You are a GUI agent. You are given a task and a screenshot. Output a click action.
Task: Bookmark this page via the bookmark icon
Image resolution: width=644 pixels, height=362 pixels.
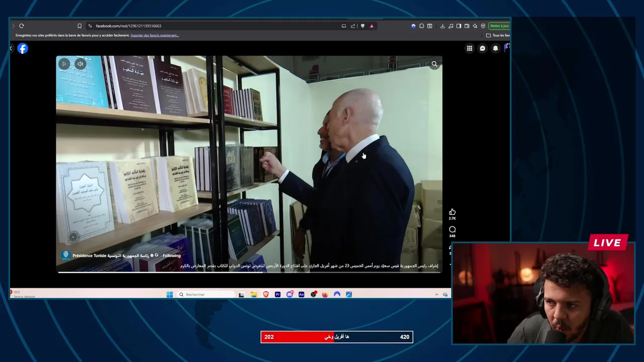pyautogui.click(x=79, y=26)
